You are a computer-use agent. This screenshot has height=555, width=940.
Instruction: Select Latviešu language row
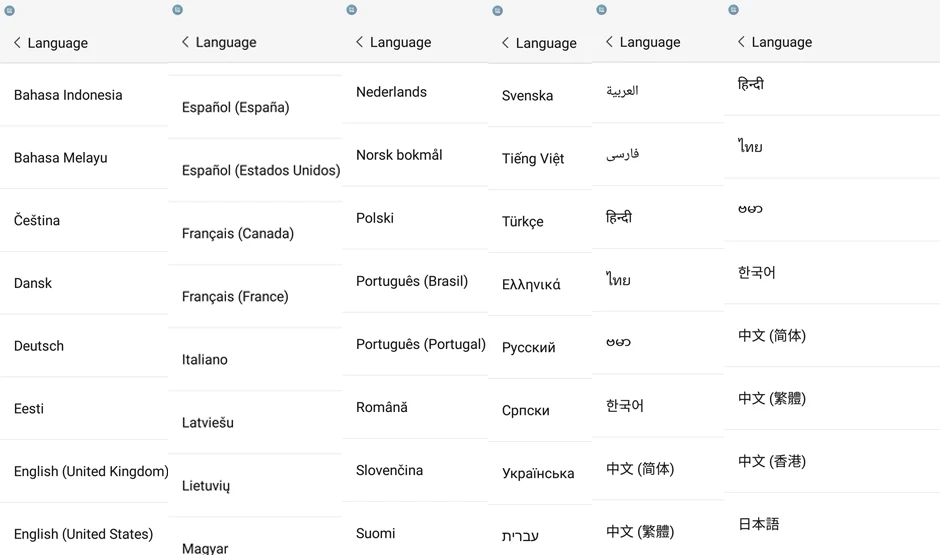pyautogui.click(x=255, y=423)
